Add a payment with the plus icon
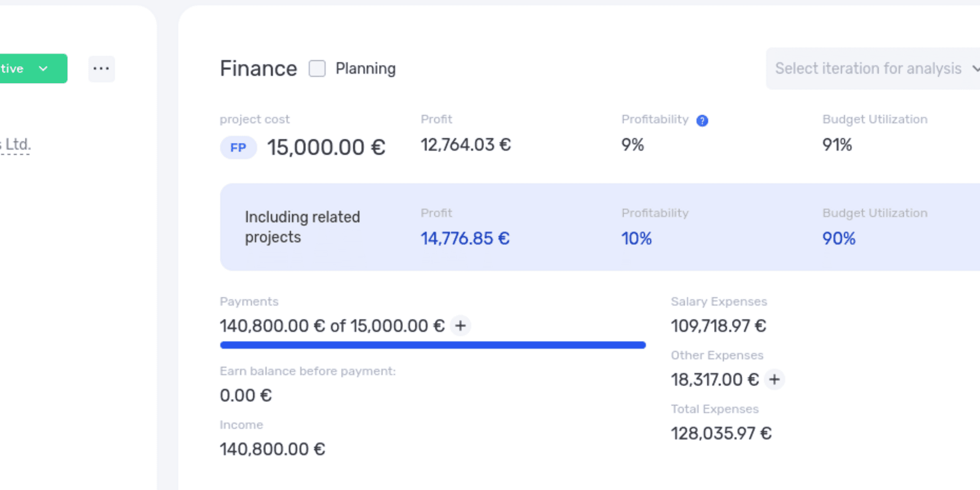980x490 pixels. pyautogui.click(x=460, y=326)
